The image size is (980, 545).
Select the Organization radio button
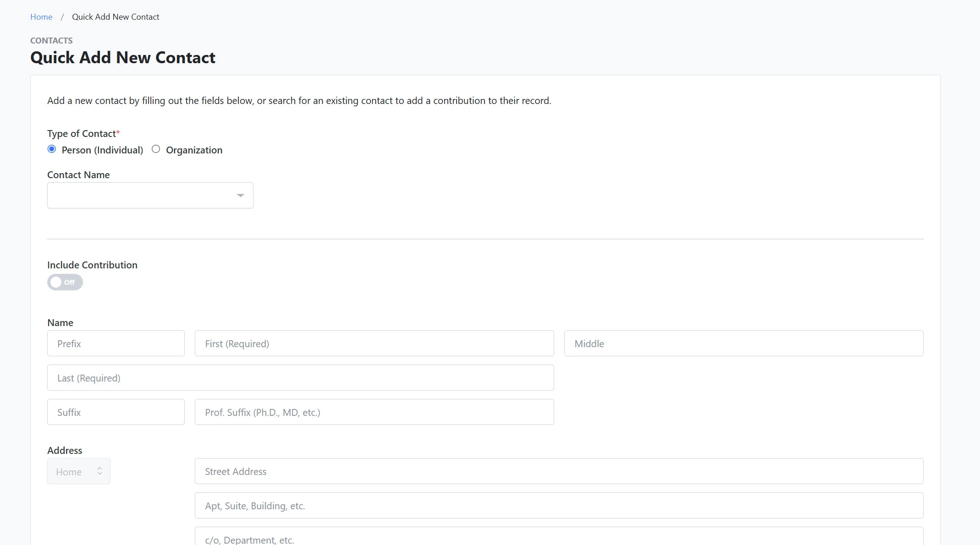click(156, 149)
